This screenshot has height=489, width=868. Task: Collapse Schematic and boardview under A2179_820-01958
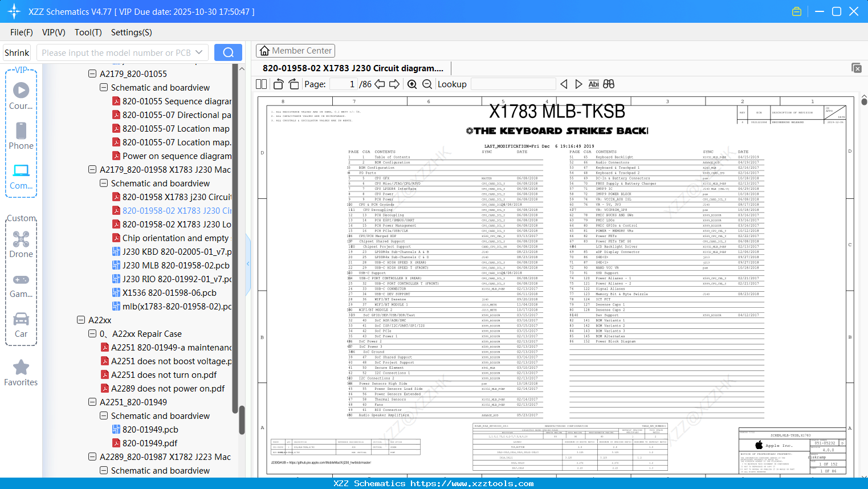pos(104,183)
